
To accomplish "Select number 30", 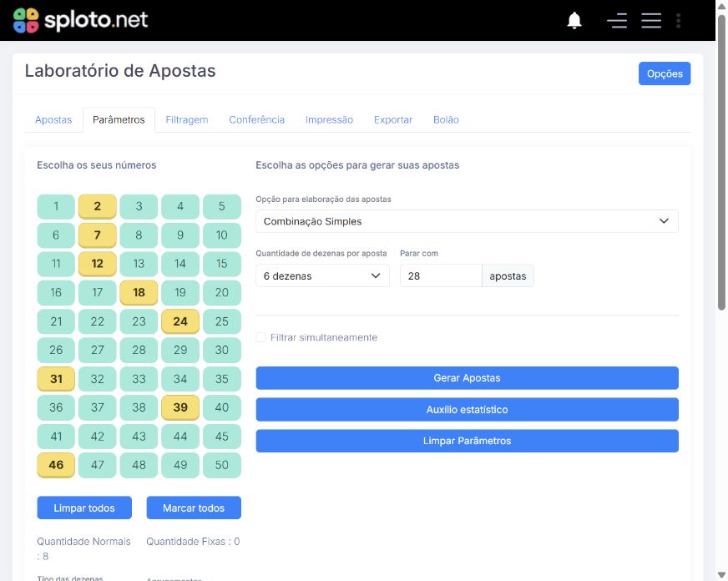I will coord(222,350).
